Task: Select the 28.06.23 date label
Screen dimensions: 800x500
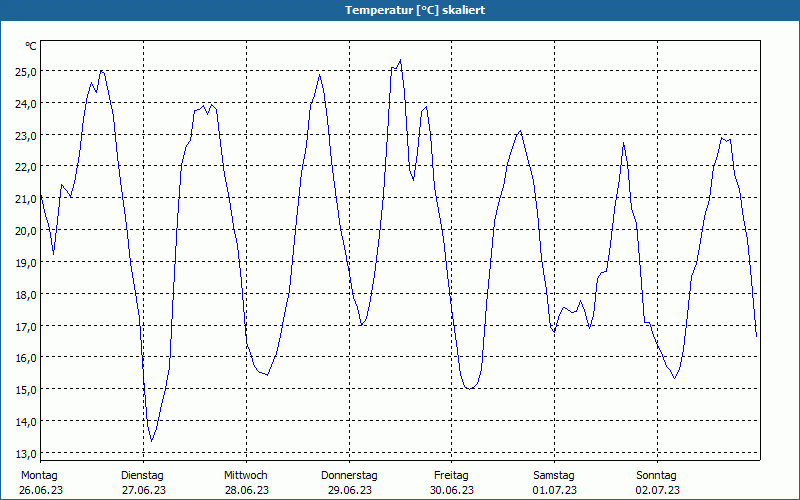Action: (246, 490)
